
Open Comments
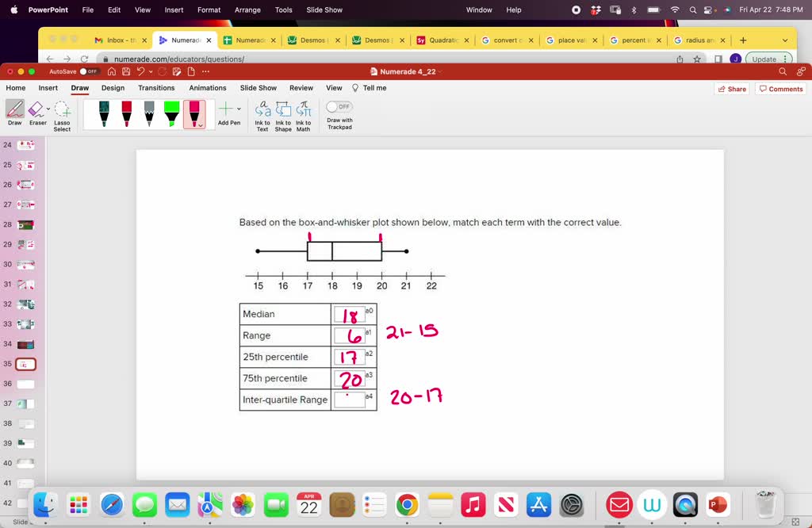pyautogui.click(x=780, y=88)
